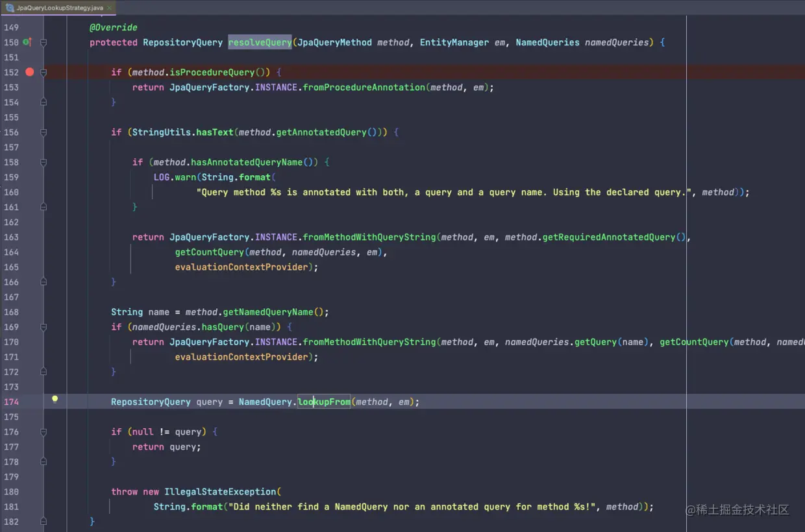Collapse the hasAnnotatedQueryName block on line 158
The width and height of the screenshot is (805, 532).
click(x=43, y=162)
